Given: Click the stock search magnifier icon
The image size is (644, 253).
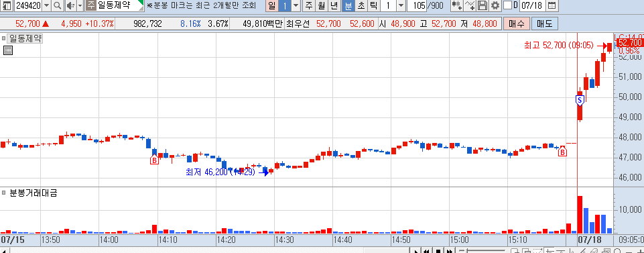Looking at the screenshot, I should click(x=58, y=6).
